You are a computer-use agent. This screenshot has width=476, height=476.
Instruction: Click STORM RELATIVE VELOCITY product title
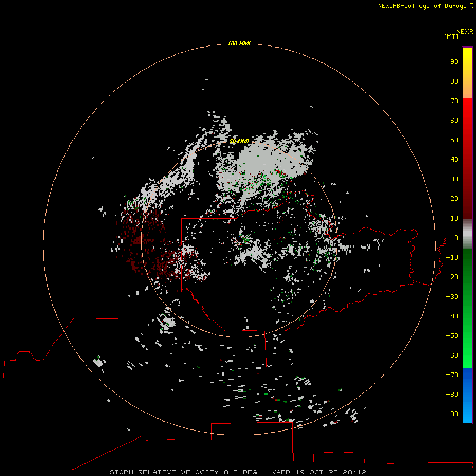[164, 472]
